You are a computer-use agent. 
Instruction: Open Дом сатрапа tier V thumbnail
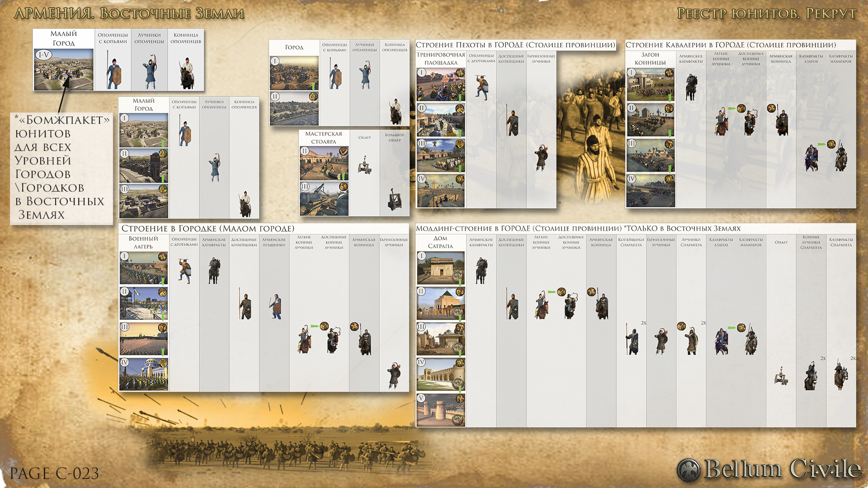point(441,410)
